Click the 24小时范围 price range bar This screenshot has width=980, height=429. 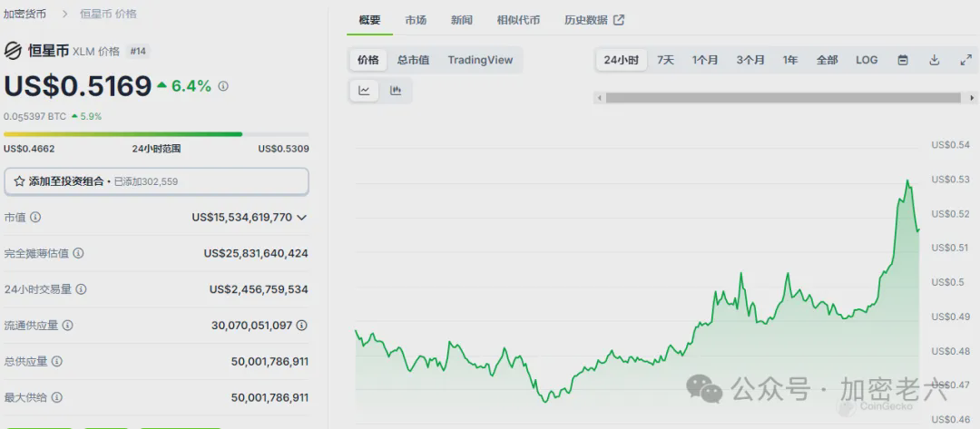[156, 134]
